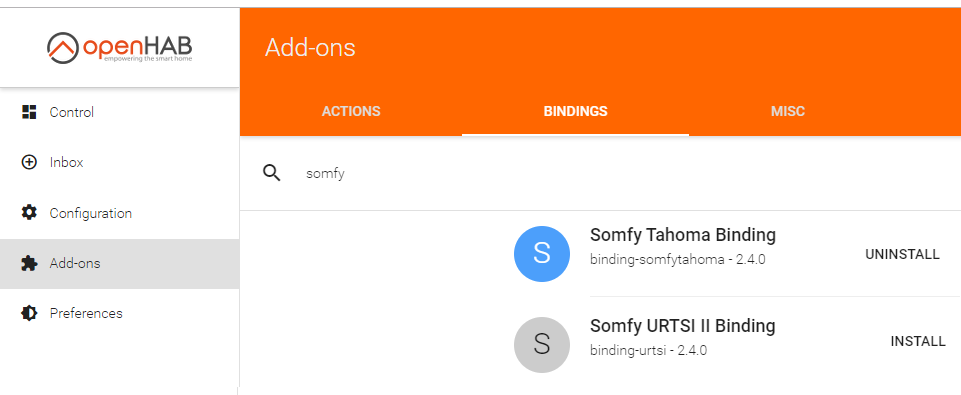Select the BINDINGS tab
The image size is (961, 395).
(x=575, y=111)
